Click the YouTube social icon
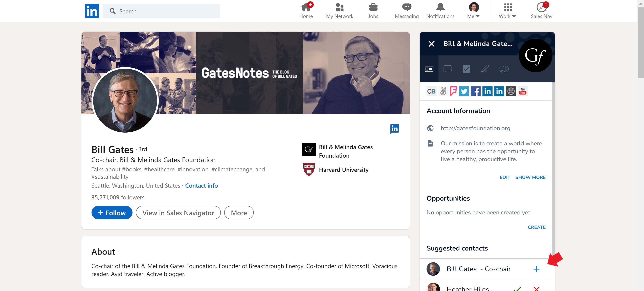This screenshot has width=644, height=291. pyautogui.click(x=522, y=91)
